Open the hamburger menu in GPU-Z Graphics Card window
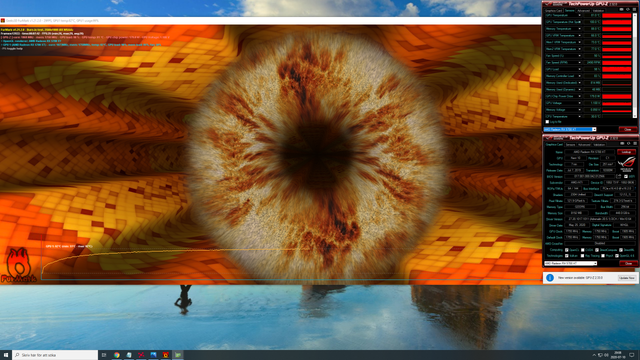 (635, 144)
